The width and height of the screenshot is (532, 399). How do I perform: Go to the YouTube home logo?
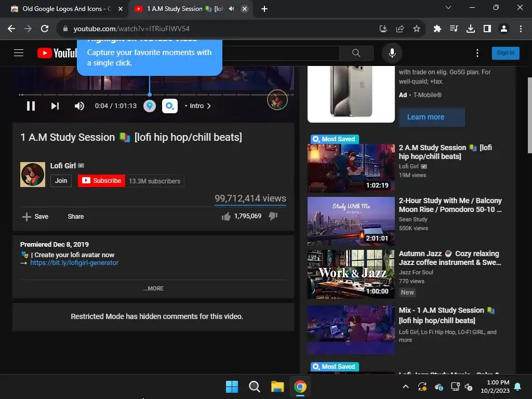[57, 53]
